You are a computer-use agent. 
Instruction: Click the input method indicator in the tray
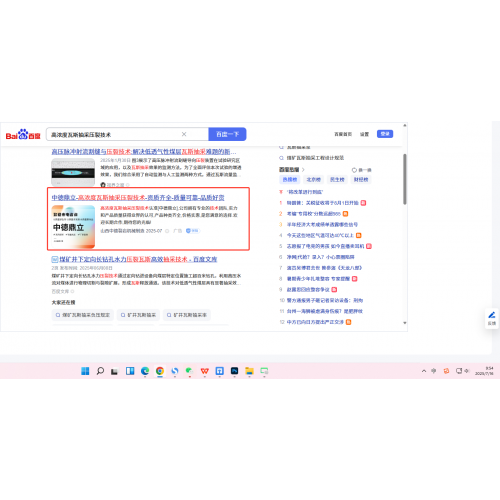point(434,371)
